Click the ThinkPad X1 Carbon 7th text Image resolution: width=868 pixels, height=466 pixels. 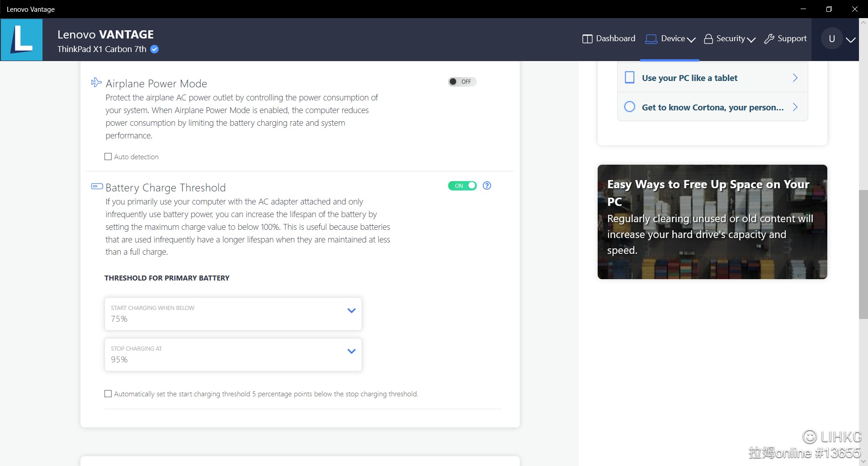pyautogui.click(x=102, y=49)
